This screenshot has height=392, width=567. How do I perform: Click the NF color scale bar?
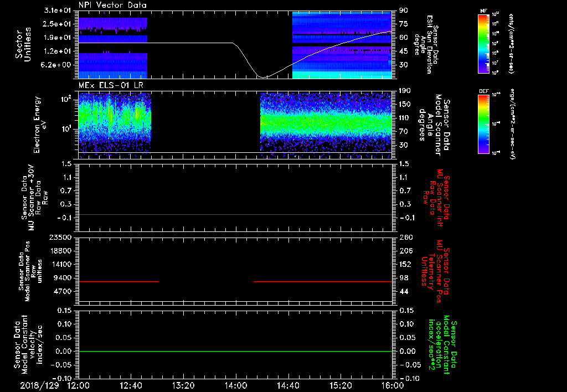pos(484,43)
